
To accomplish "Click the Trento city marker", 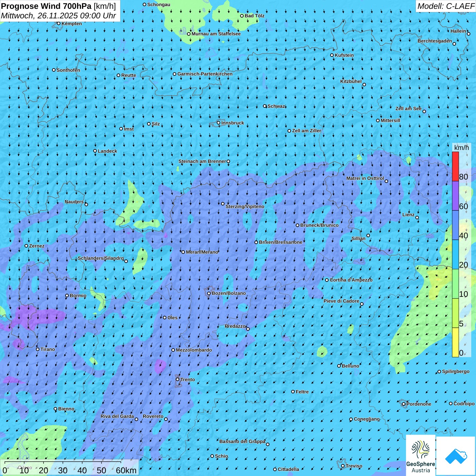I will tap(177, 379).
